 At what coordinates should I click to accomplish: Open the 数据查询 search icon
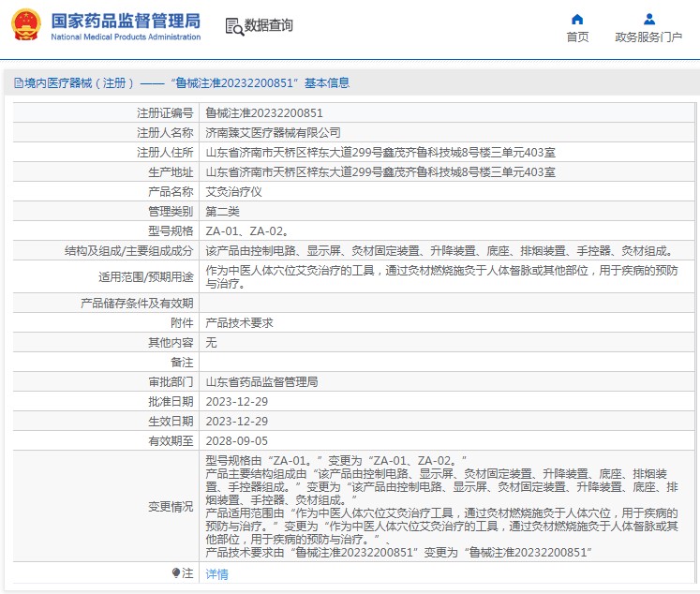[x=234, y=27]
